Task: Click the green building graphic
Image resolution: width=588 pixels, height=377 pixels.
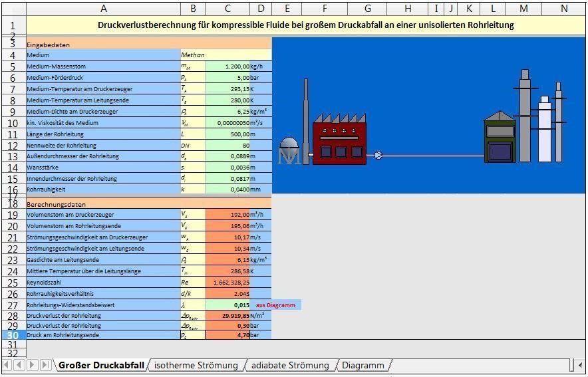Action: (x=500, y=137)
